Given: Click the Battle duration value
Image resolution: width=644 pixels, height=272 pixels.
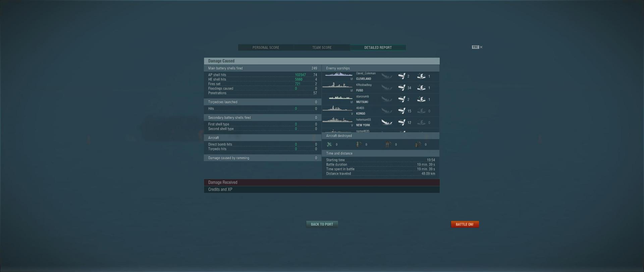Looking at the screenshot, I should click(x=426, y=165).
